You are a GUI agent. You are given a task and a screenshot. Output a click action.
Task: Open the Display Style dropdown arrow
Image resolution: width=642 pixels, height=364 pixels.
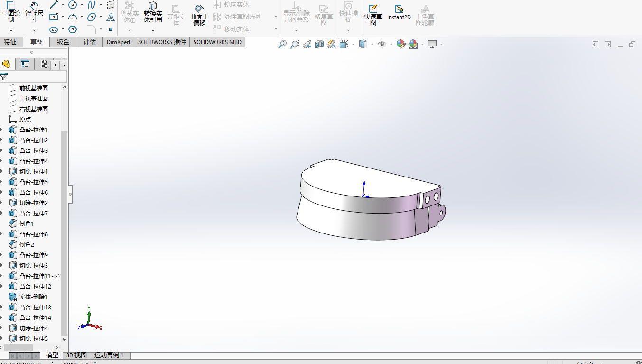pyautogui.click(x=372, y=44)
